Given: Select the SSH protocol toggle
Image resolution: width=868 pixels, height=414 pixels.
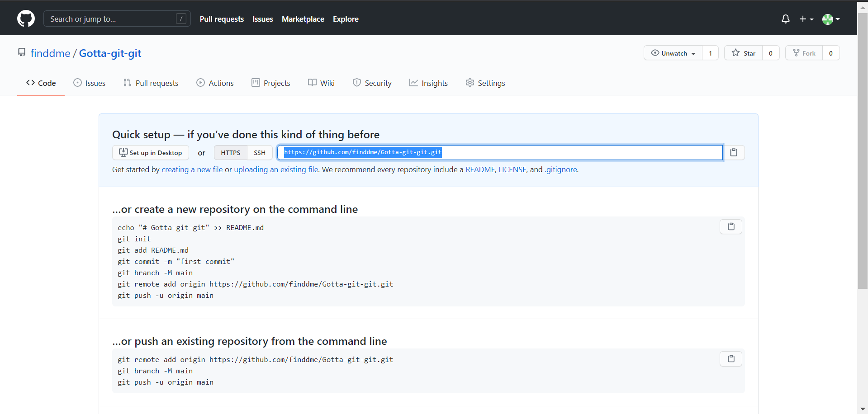Looking at the screenshot, I should coord(260,153).
